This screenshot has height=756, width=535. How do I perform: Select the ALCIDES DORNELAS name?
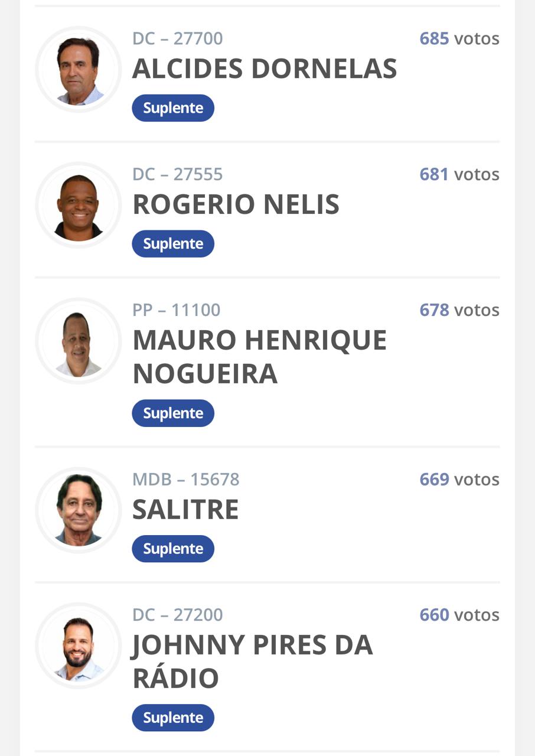click(265, 69)
